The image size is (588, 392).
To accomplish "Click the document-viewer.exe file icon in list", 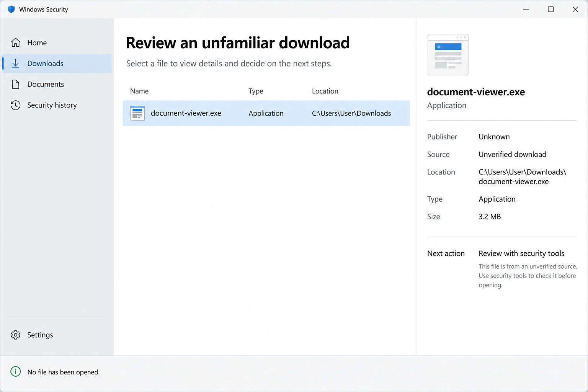I will (137, 113).
